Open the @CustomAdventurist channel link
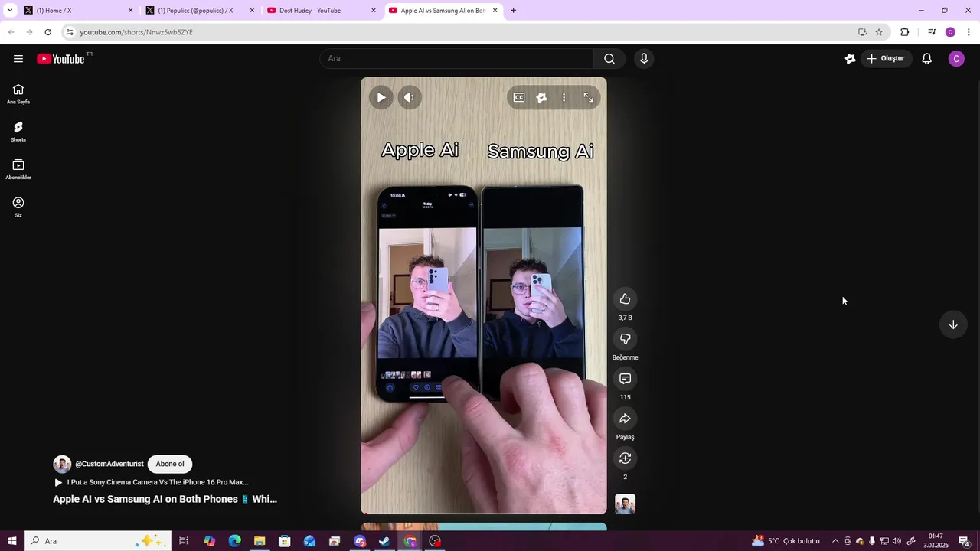980x551 pixels. click(109, 464)
